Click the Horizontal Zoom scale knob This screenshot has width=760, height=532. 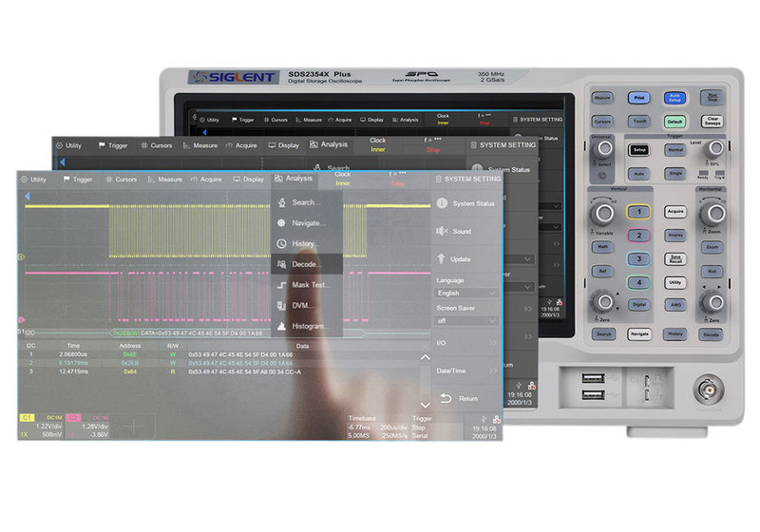point(713,213)
